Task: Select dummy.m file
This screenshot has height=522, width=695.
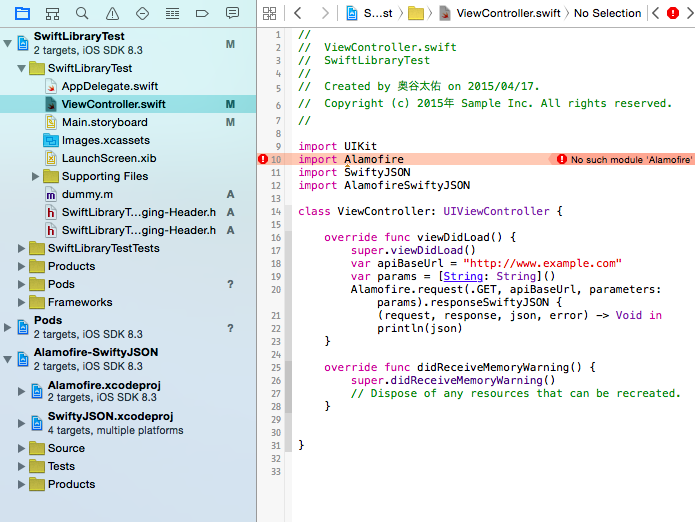Action: click(87, 195)
